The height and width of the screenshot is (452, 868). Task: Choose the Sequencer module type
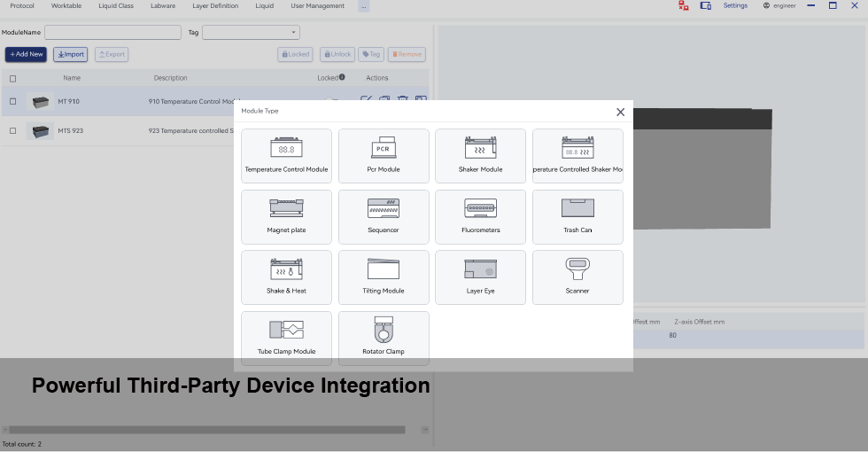point(384,216)
